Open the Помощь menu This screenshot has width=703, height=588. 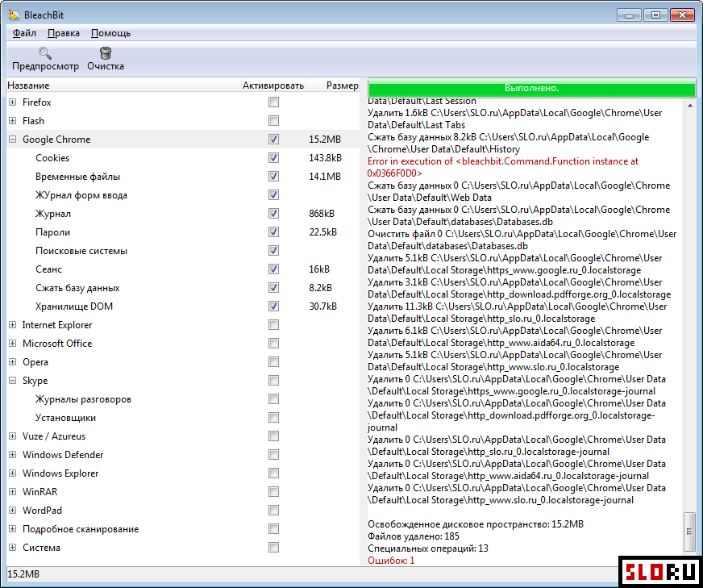[110, 33]
